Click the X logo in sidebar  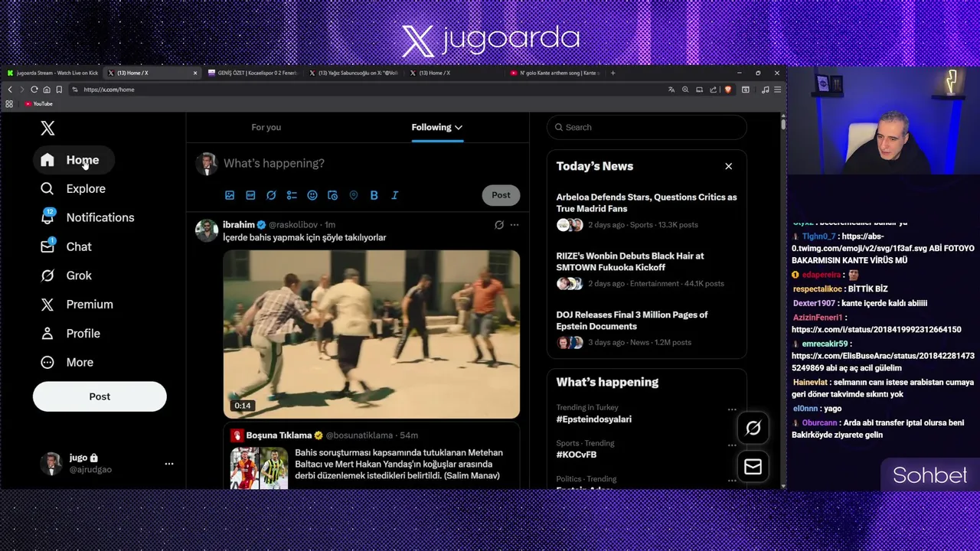[47, 129]
